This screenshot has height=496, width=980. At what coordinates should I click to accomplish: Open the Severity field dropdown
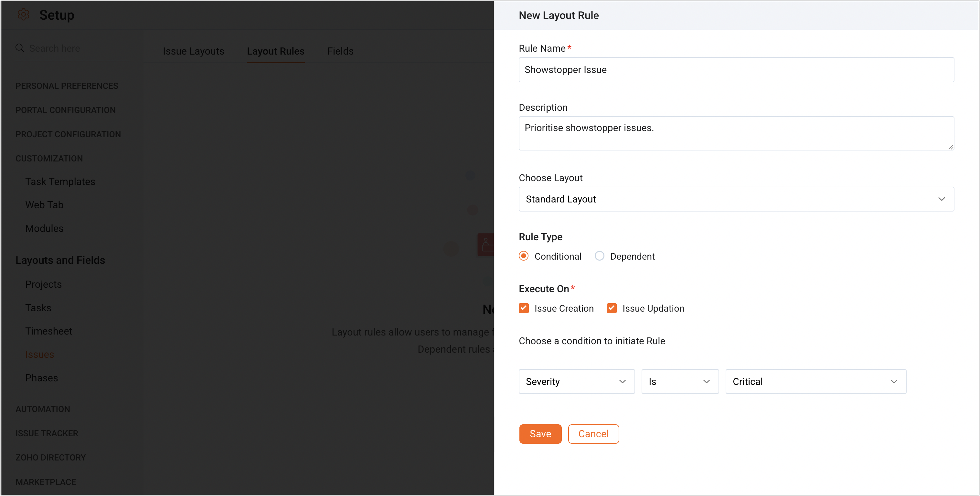pos(576,381)
